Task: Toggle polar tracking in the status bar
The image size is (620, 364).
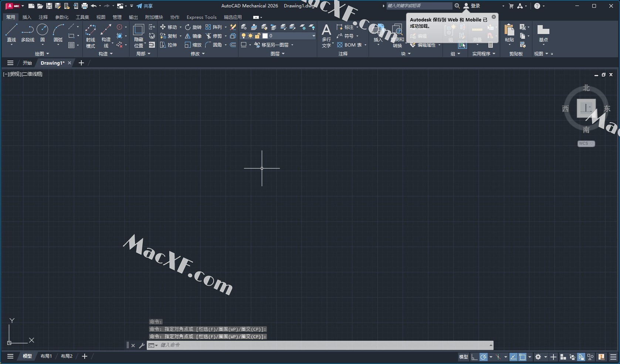Action: click(484, 357)
